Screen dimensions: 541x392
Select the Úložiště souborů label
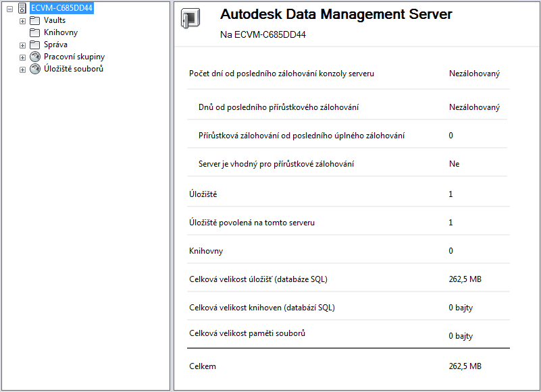tap(74, 69)
